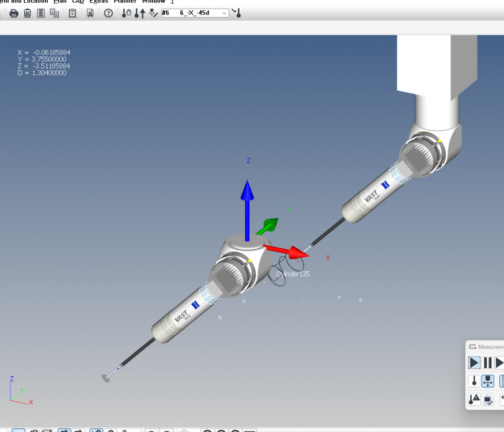This screenshot has width=504, height=432.
Task: Click the Y = 3.75500000 coordinate readout
Action: [x=42, y=59]
